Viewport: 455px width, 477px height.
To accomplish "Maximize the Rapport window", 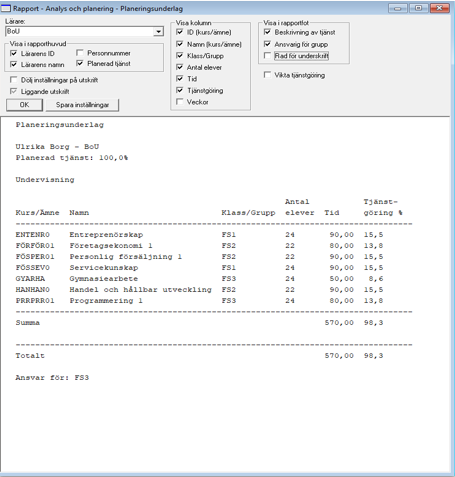I will coord(418,8).
